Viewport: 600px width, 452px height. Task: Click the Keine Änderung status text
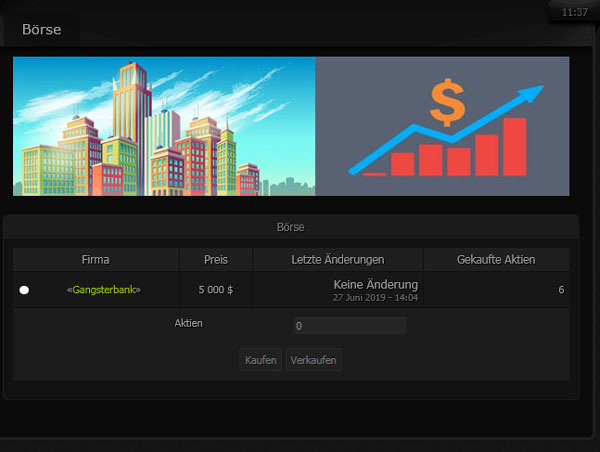[375, 285]
